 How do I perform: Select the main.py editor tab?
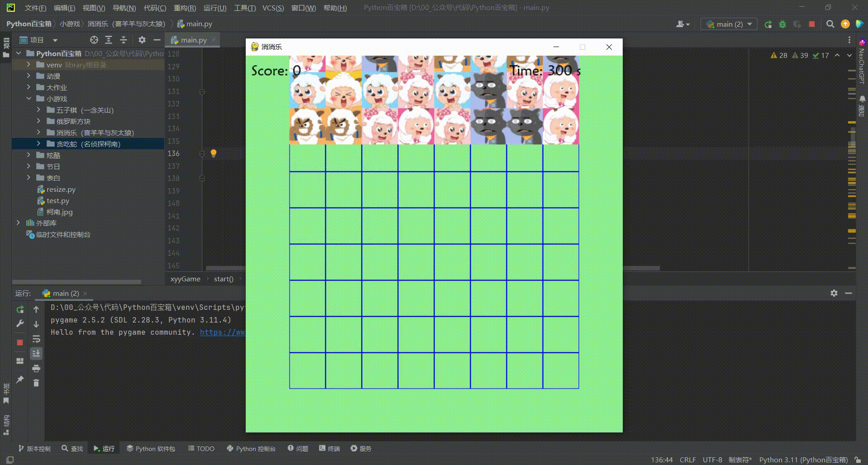193,40
